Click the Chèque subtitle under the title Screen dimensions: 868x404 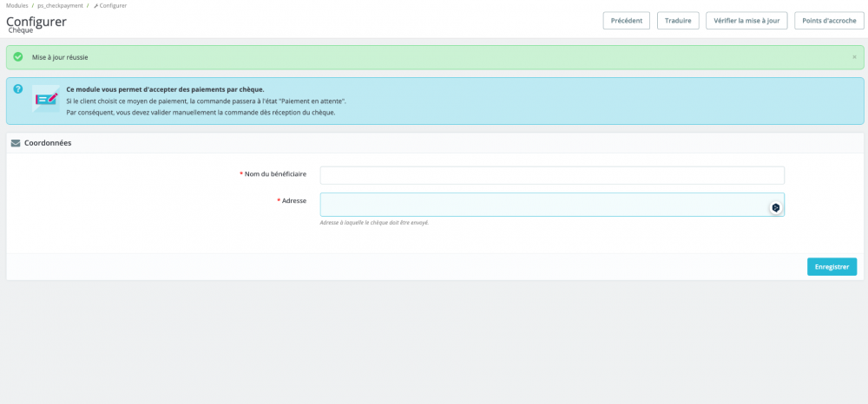21,31
